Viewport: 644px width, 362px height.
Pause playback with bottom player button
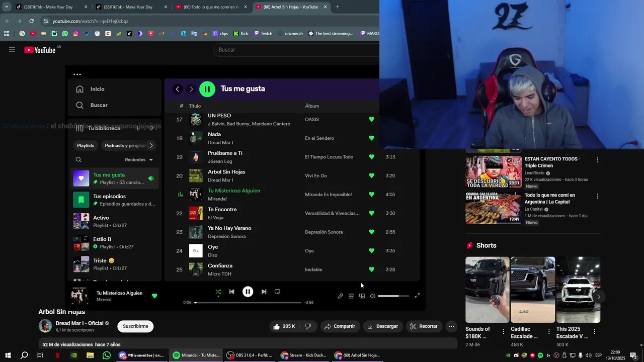click(248, 292)
